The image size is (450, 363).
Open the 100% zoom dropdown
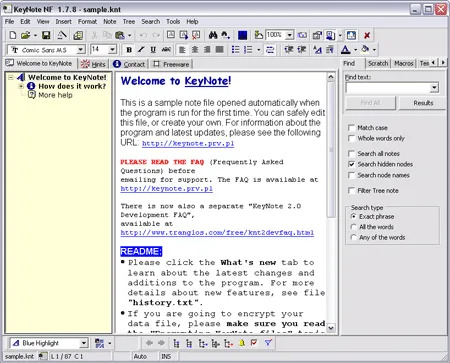click(289, 35)
